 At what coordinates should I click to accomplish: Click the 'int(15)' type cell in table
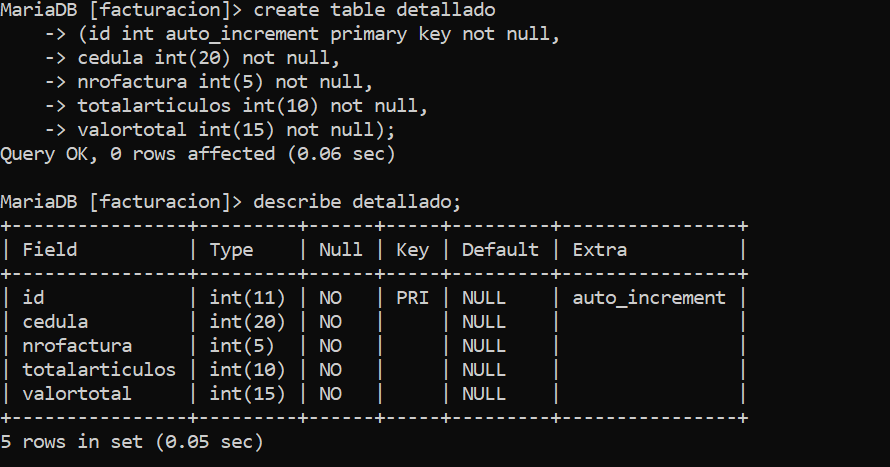247,394
